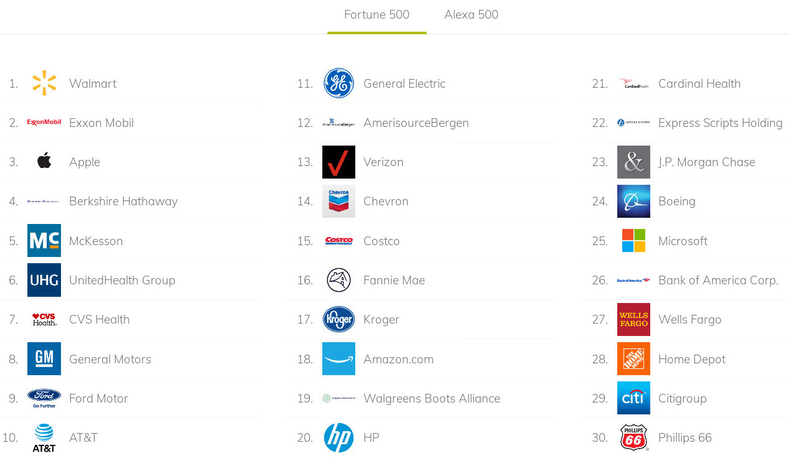
Task: Open the General Motors GM logo
Action: coord(44,359)
